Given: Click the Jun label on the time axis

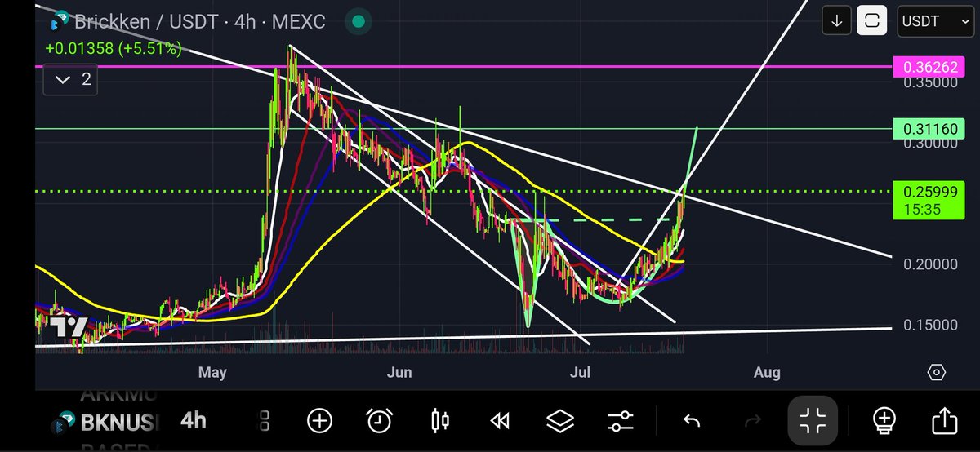Looking at the screenshot, I should (x=399, y=373).
